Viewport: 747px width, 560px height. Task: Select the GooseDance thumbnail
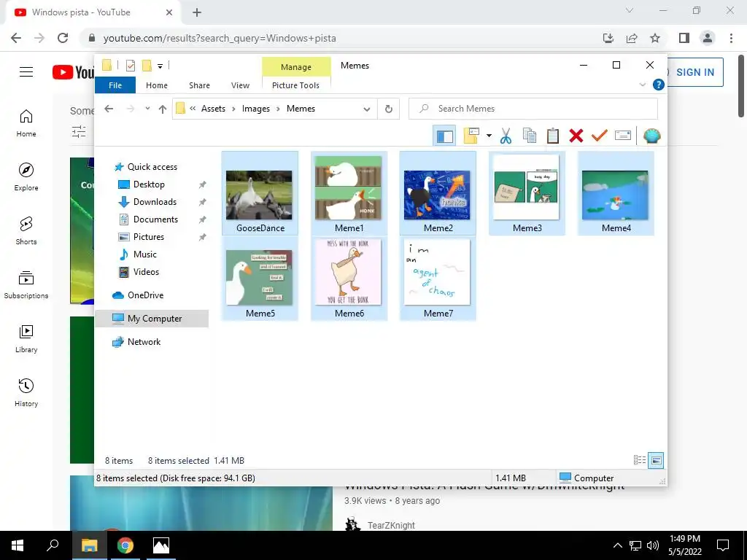coord(260,193)
